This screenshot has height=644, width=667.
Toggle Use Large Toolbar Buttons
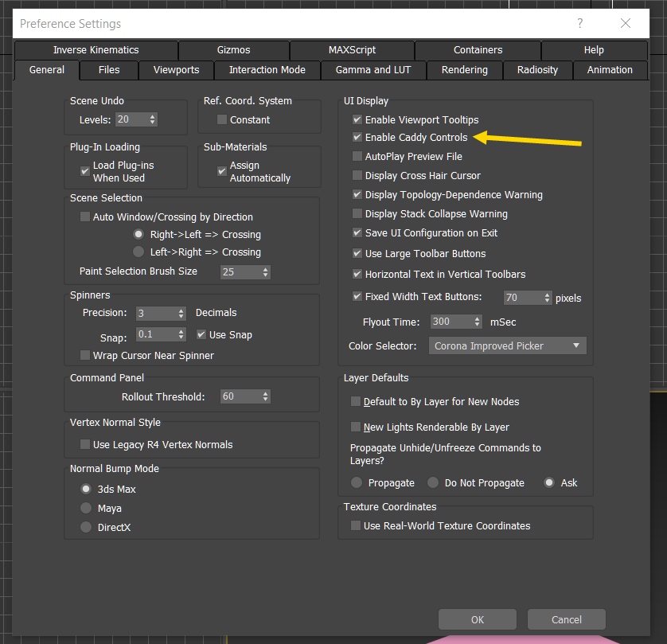coord(357,253)
